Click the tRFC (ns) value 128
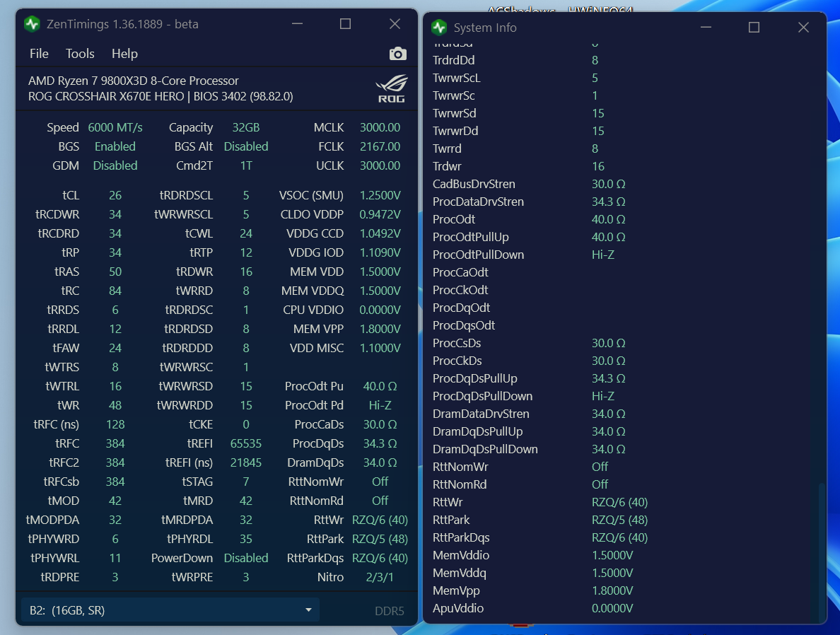Image resolution: width=840 pixels, height=635 pixels. click(x=115, y=424)
